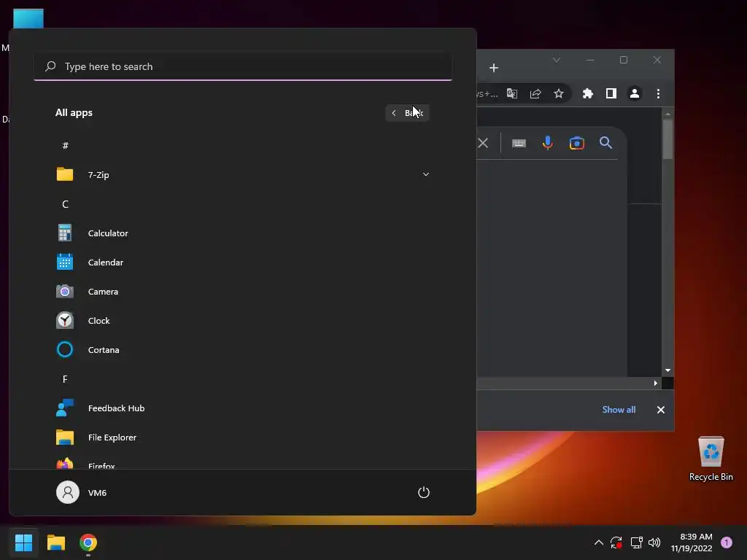Click Show all in Chrome downloads bar

(619, 410)
